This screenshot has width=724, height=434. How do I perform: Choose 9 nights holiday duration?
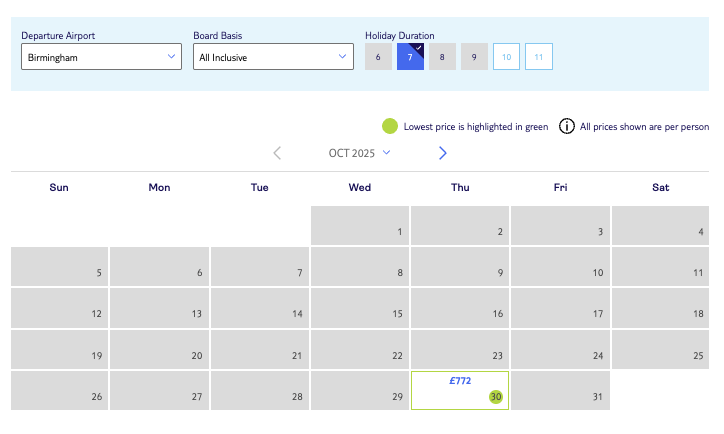pyautogui.click(x=474, y=57)
